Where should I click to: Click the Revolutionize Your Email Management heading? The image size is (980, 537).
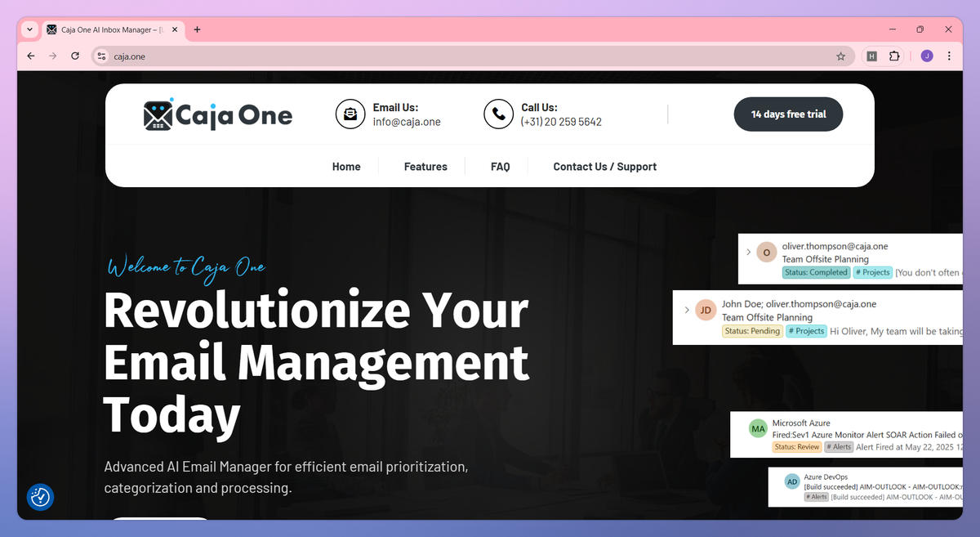pos(317,363)
